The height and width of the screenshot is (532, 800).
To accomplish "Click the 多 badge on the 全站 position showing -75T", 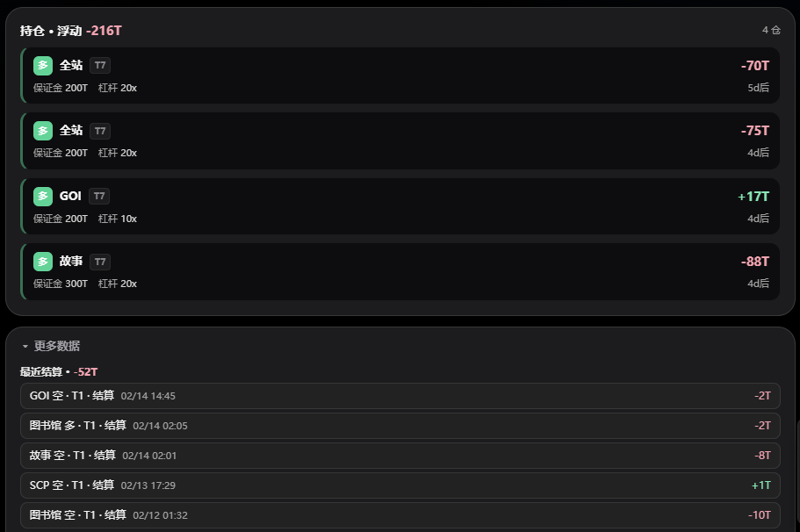I will pos(43,131).
